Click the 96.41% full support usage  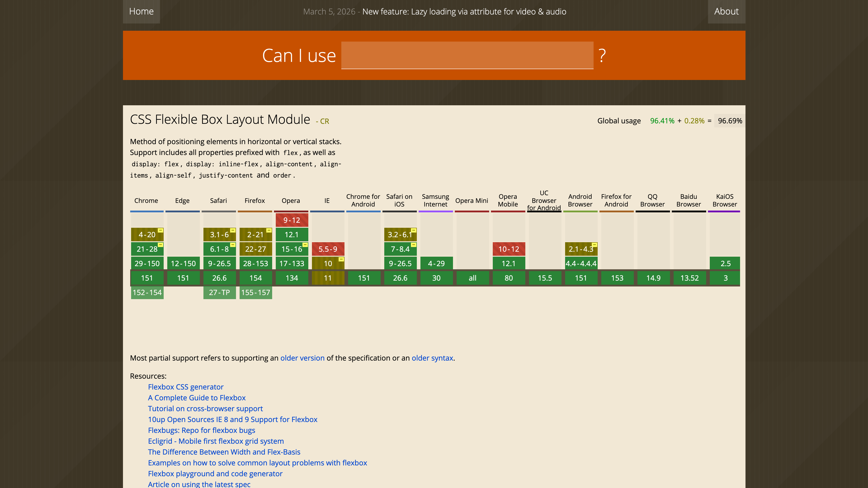(x=662, y=121)
